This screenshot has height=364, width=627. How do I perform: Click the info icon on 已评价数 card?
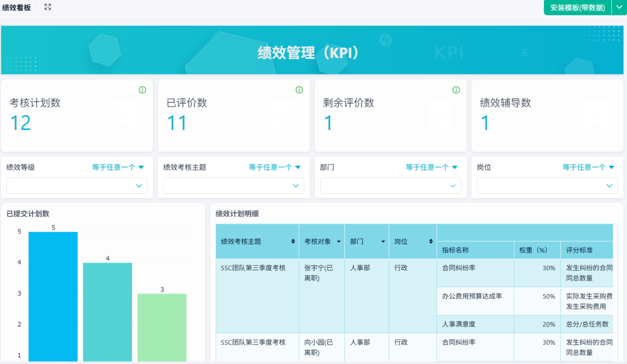(x=299, y=89)
